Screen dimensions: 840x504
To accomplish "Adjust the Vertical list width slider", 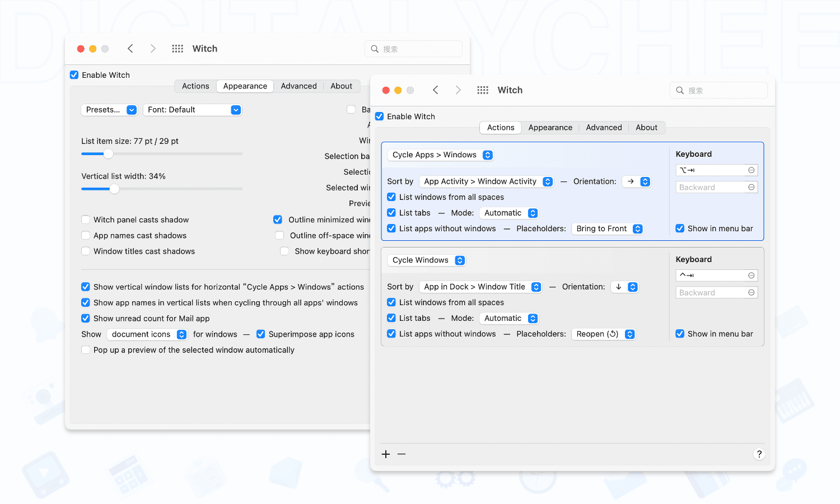I will click(114, 189).
